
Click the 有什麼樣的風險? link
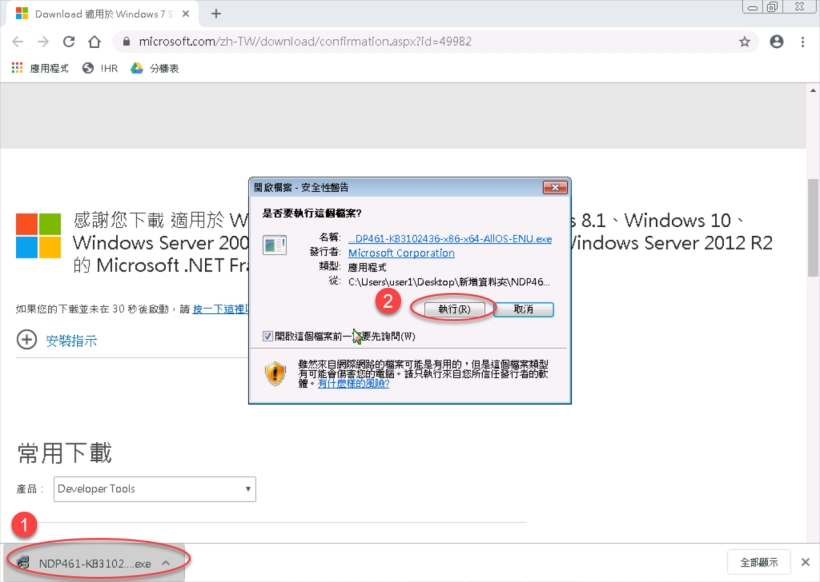click(354, 384)
